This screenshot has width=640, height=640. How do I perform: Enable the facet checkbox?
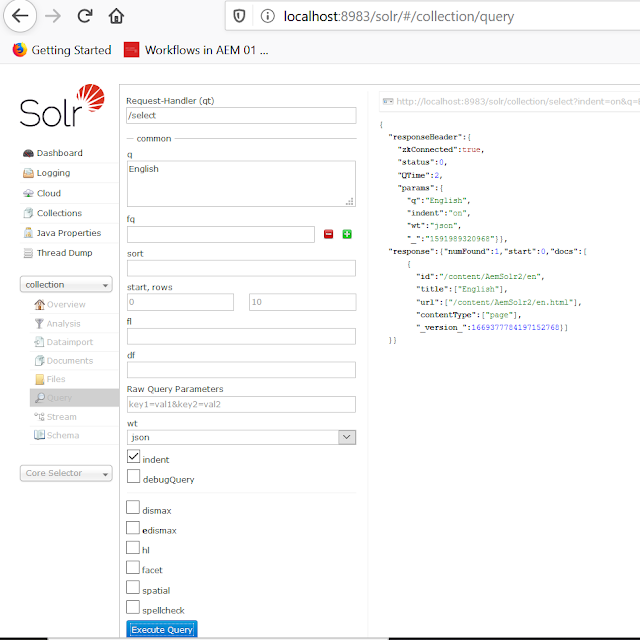pyautogui.click(x=133, y=567)
